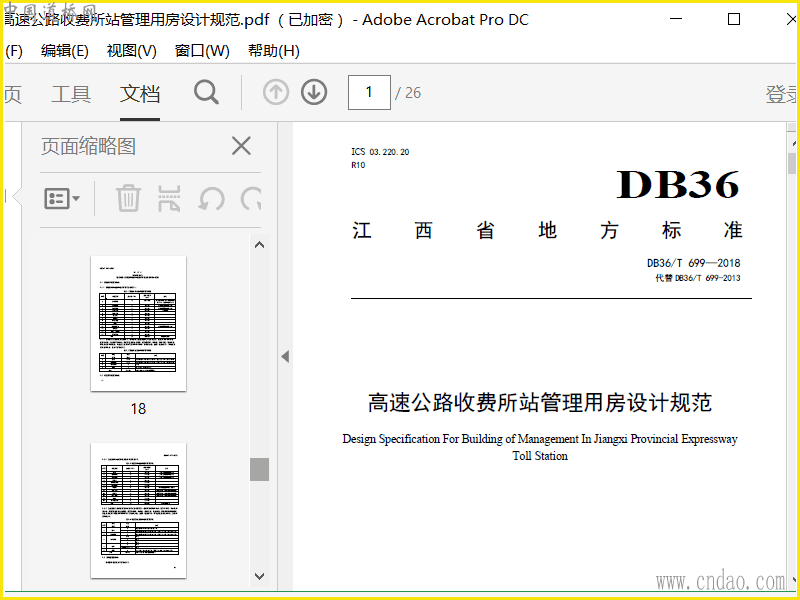Screen dimensions: 800x600
Task: Click the DB36/T 699—2018 standard number
Action: coord(693,263)
